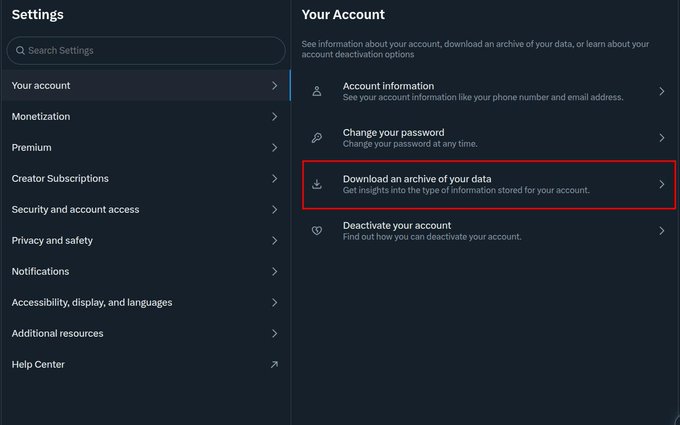Image resolution: width=680 pixels, height=425 pixels.
Task: Open Change your password option
Action: click(x=489, y=138)
